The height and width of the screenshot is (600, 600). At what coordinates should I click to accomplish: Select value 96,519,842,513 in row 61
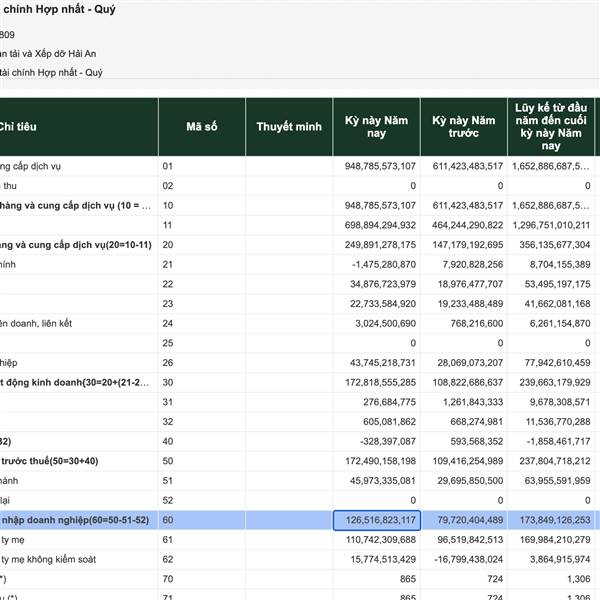(x=470, y=540)
